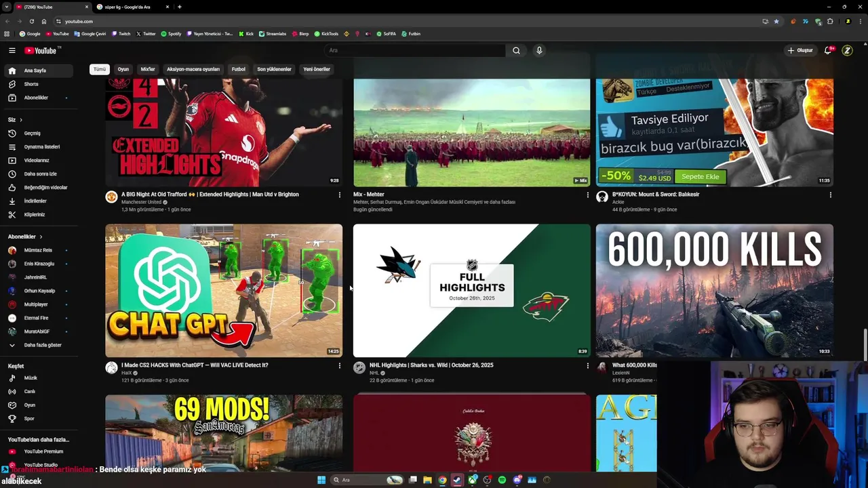Click the Oluştur create button
This screenshot has height=488, width=868.
[801, 50]
